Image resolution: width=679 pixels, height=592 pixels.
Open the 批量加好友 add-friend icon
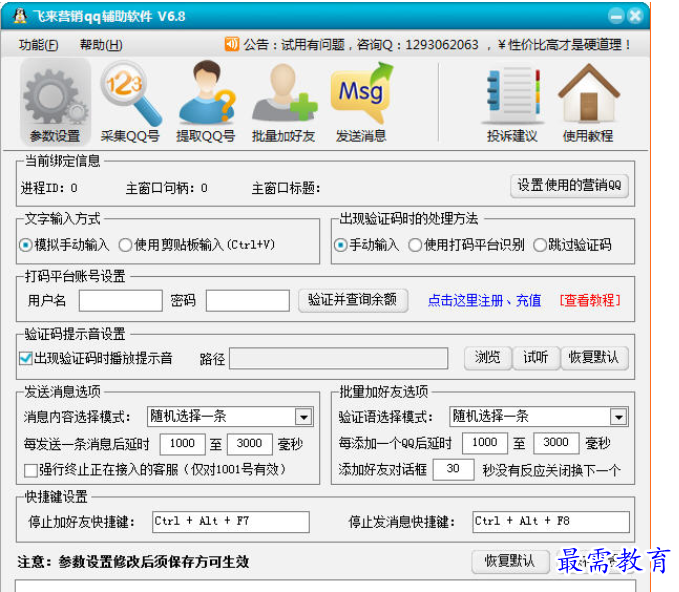[x=284, y=102]
